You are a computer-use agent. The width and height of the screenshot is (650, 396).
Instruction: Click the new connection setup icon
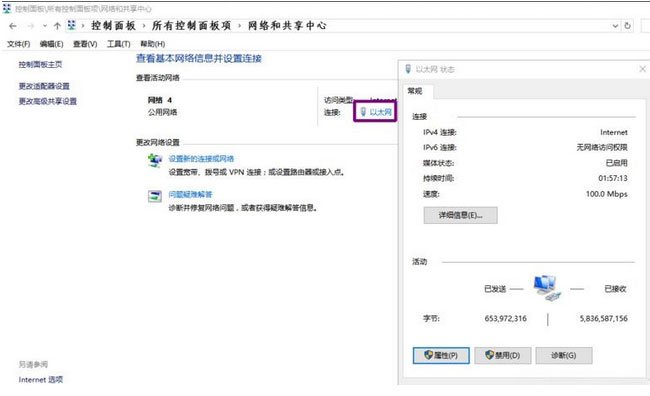pyautogui.click(x=155, y=160)
